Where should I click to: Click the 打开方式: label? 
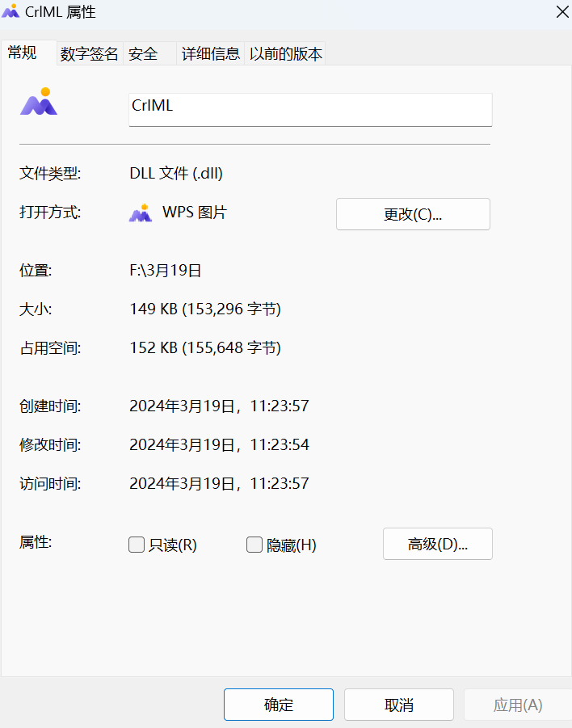click(50, 213)
